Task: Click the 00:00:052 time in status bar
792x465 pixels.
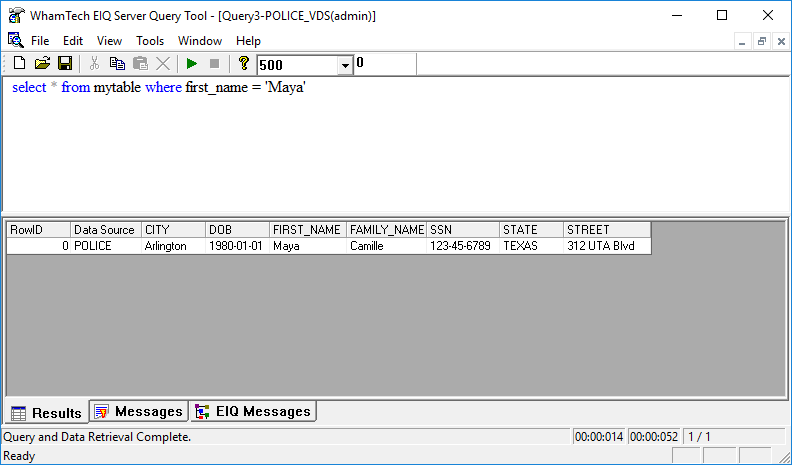Action: pos(654,437)
